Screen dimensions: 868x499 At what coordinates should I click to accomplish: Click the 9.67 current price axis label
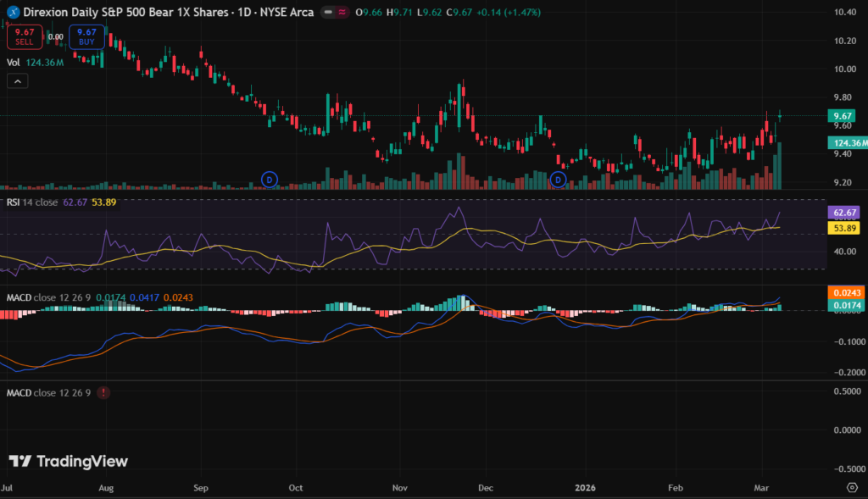(843, 116)
